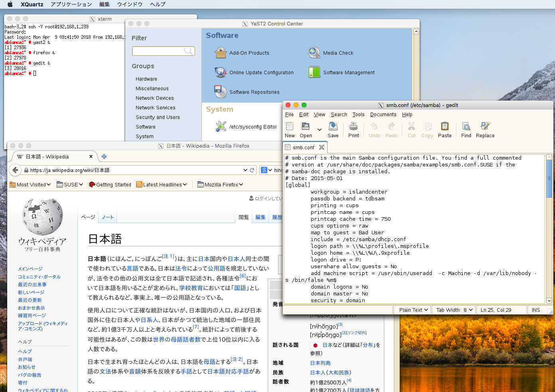
Task: Open the File menu in gedit
Action: 289,115
